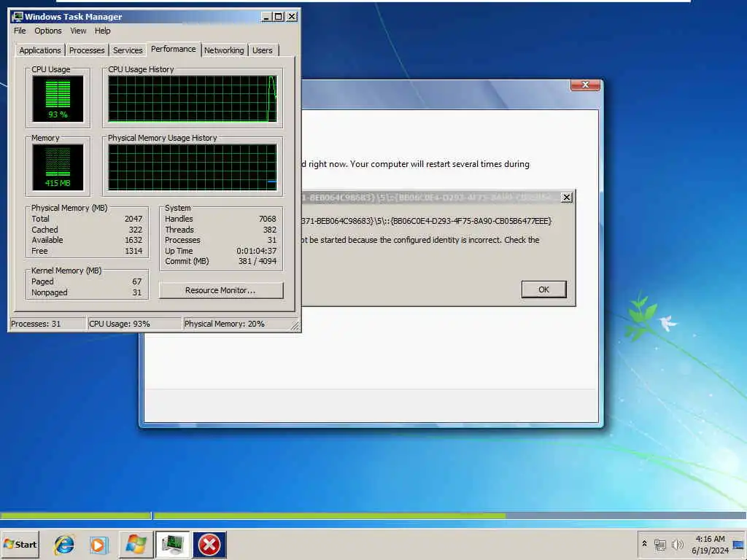
Task: Click the red X error taskbar icon
Action: 209,544
